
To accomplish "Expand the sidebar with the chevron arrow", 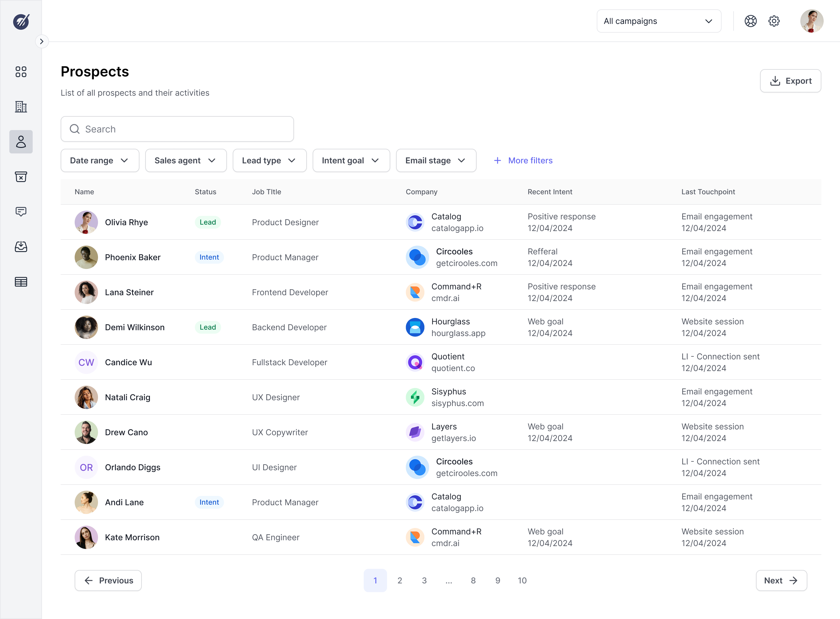I will point(42,41).
